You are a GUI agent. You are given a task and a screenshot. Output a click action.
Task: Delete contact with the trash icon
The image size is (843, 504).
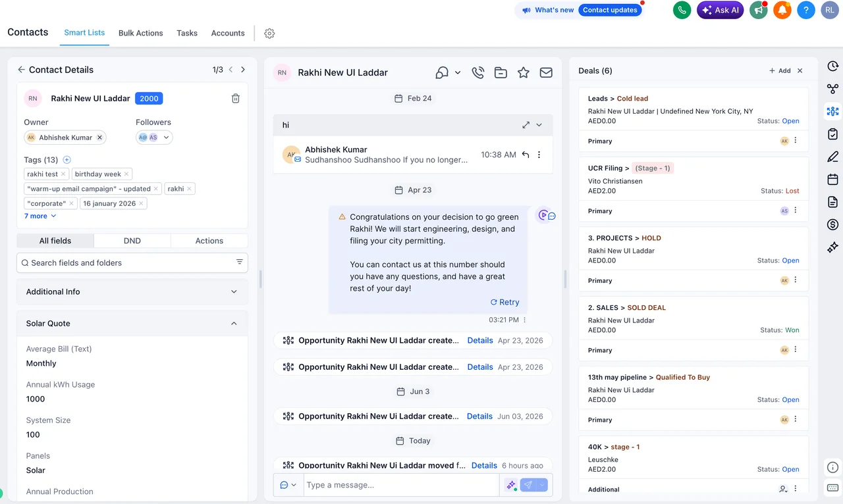(x=235, y=98)
